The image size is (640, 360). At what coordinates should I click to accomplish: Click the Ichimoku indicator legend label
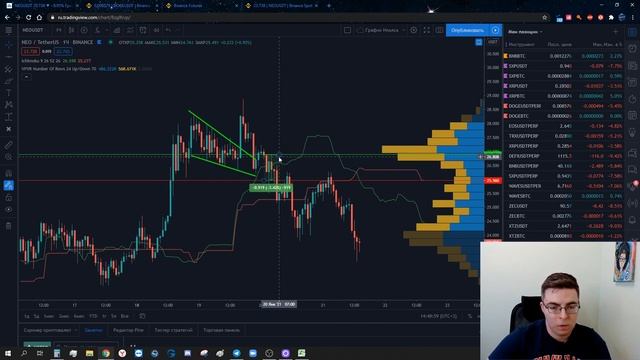pyautogui.click(x=41, y=61)
